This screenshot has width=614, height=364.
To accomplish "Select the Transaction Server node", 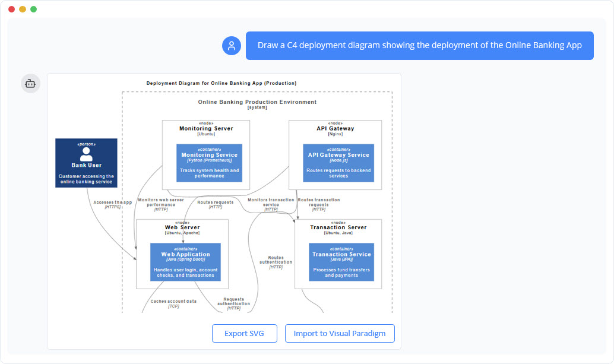I will click(x=338, y=227).
